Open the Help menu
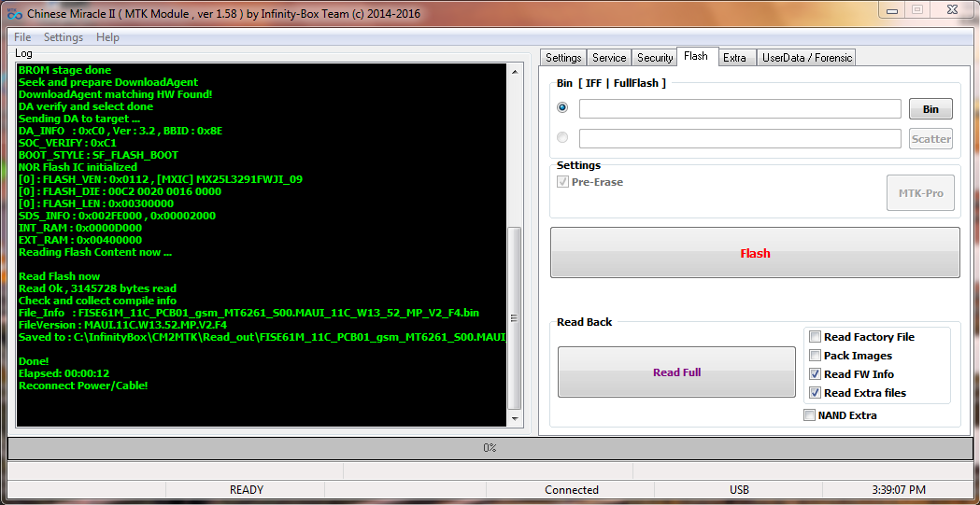Image resolution: width=980 pixels, height=505 pixels. coord(107,37)
